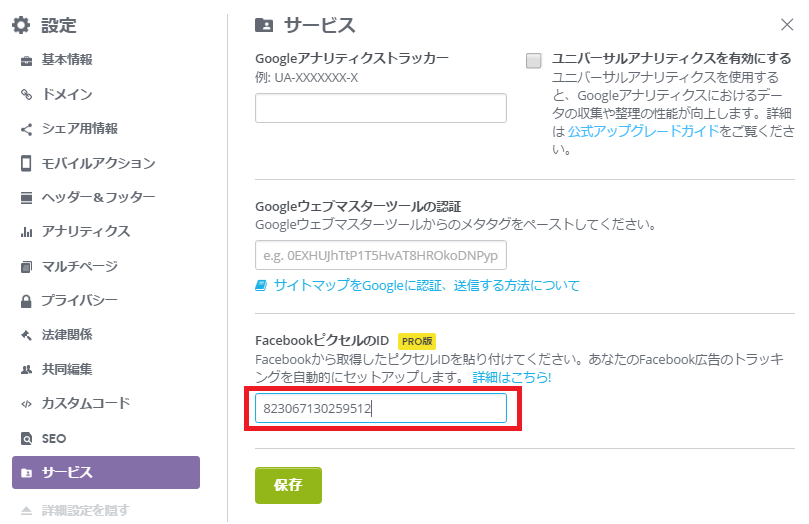Open the 公式アップグレードガイド link

pyautogui.click(x=643, y=131)
